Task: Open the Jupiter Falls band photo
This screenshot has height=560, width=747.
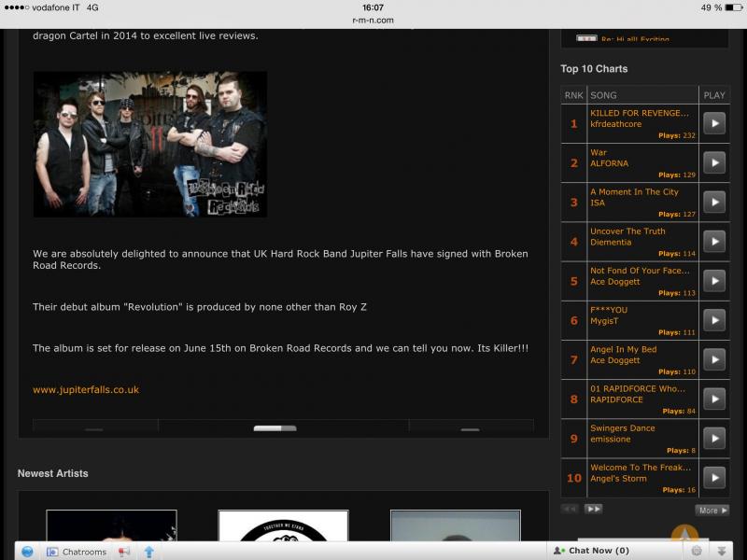Action: click(150, 145)
